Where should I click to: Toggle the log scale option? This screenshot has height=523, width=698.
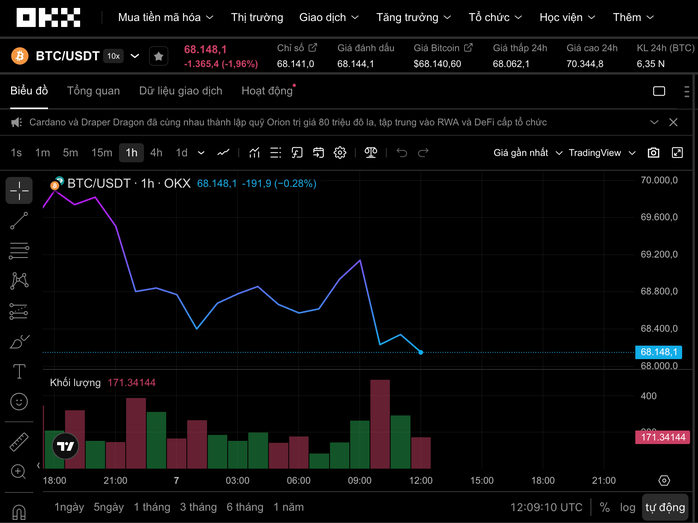tap(627, 507)
